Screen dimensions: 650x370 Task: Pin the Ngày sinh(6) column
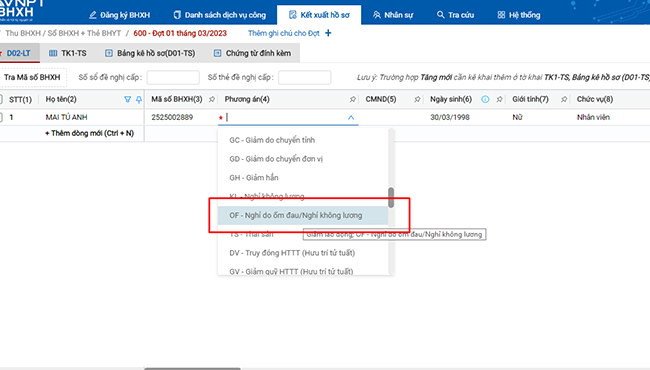(x=500, y=99)
